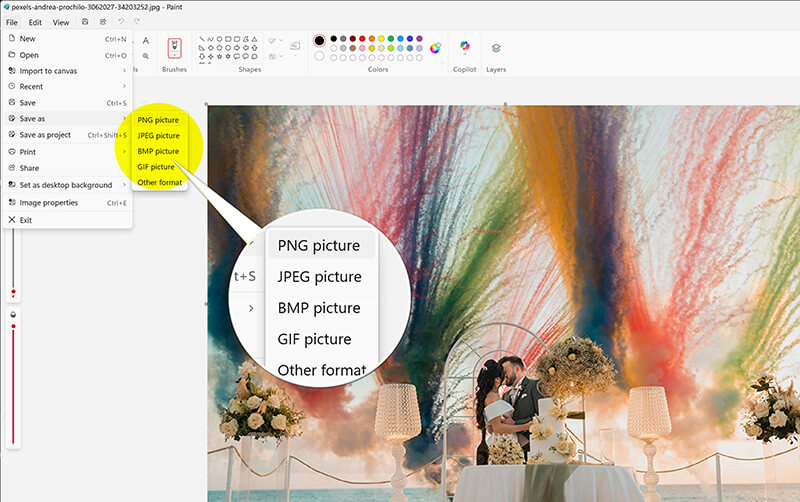
Task: Pick the green color swatch
Action: [391, 38]
